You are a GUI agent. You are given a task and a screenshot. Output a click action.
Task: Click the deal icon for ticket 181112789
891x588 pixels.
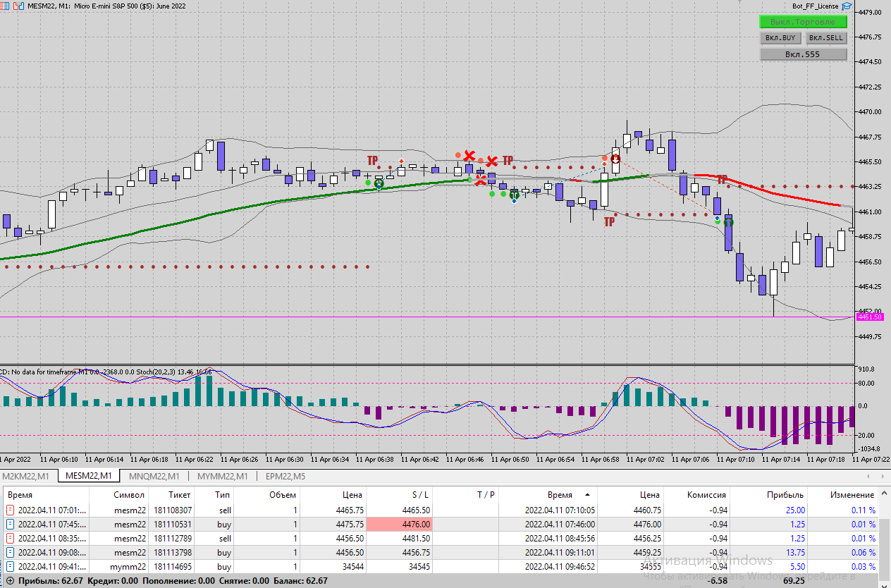tap(11, 538)
